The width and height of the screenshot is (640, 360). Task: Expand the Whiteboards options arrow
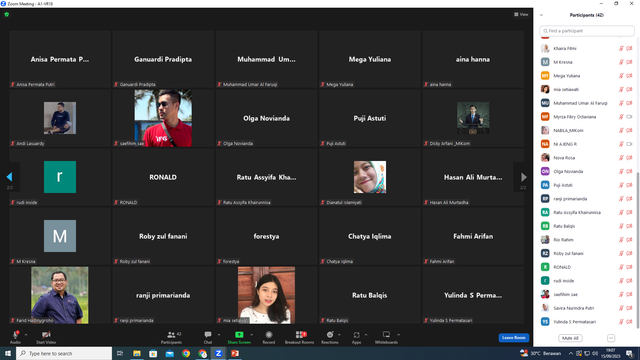[398, 335]
